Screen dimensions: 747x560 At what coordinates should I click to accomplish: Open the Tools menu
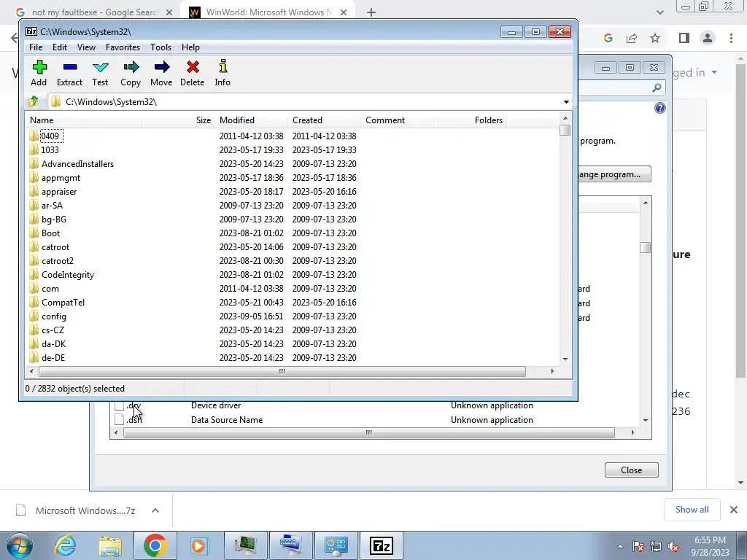(x=161, y=47)
